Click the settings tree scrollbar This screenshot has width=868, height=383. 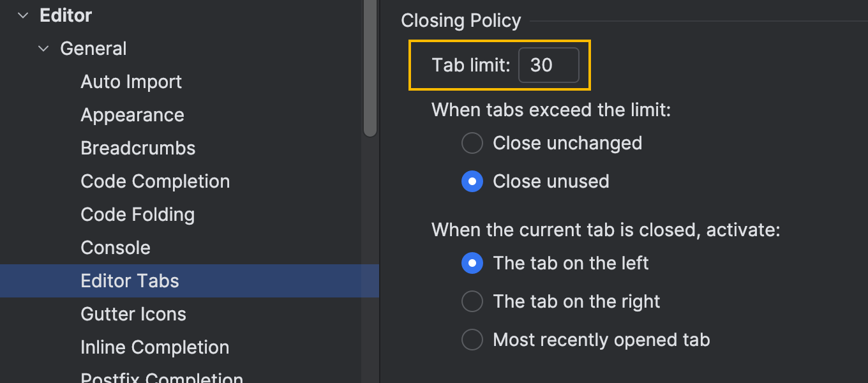point(370,70)
